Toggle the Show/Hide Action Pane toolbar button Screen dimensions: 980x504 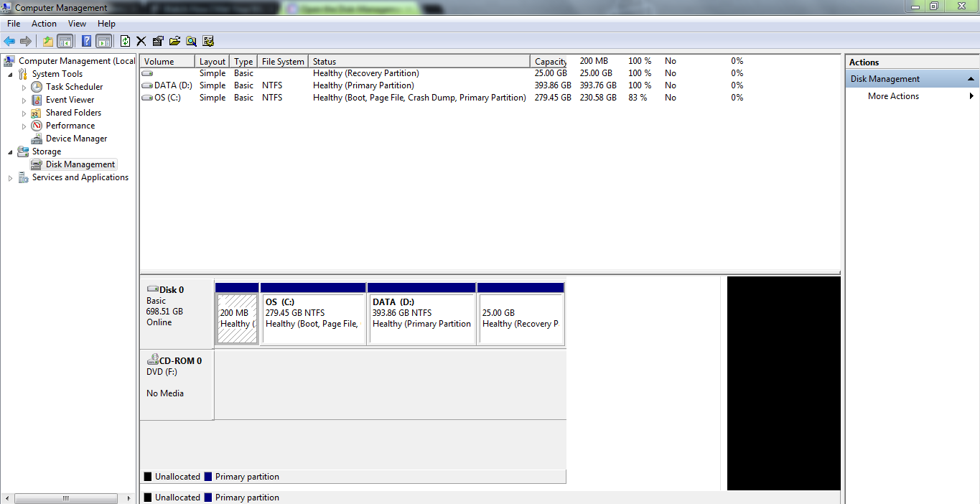click(104, 41)
